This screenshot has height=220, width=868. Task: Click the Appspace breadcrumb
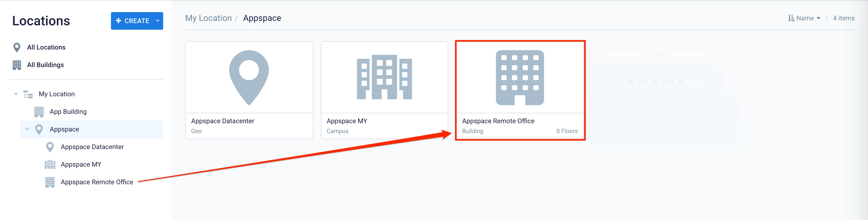[x=262, y=18]
